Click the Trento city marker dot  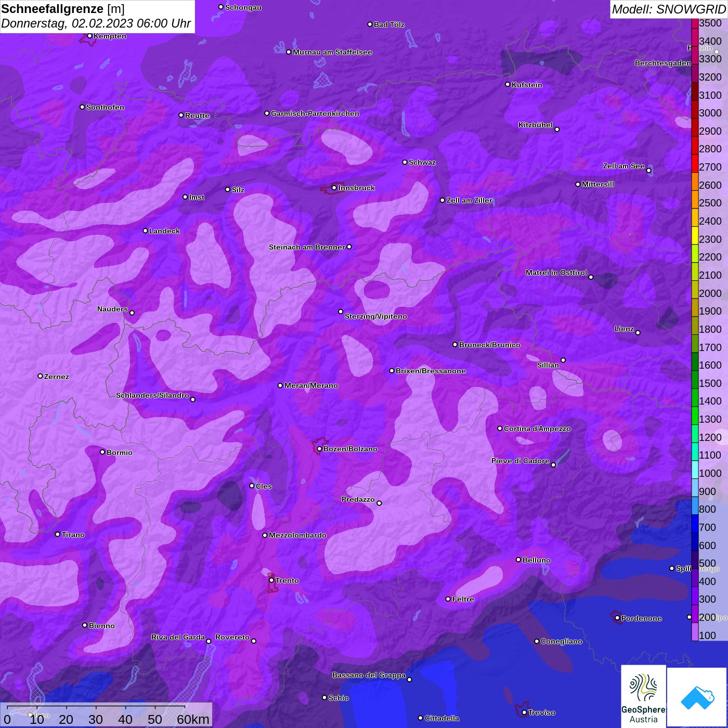point(271,580)
